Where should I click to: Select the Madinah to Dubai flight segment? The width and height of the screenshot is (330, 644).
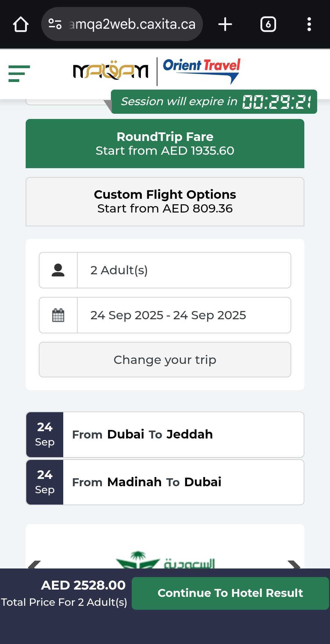point(165,482)
